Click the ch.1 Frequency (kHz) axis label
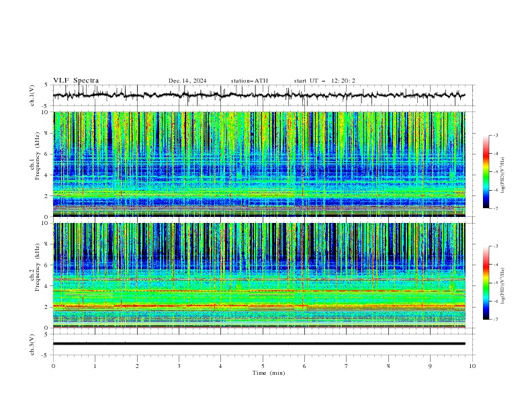Screen dimensions: 532x411 coord(35,156)
